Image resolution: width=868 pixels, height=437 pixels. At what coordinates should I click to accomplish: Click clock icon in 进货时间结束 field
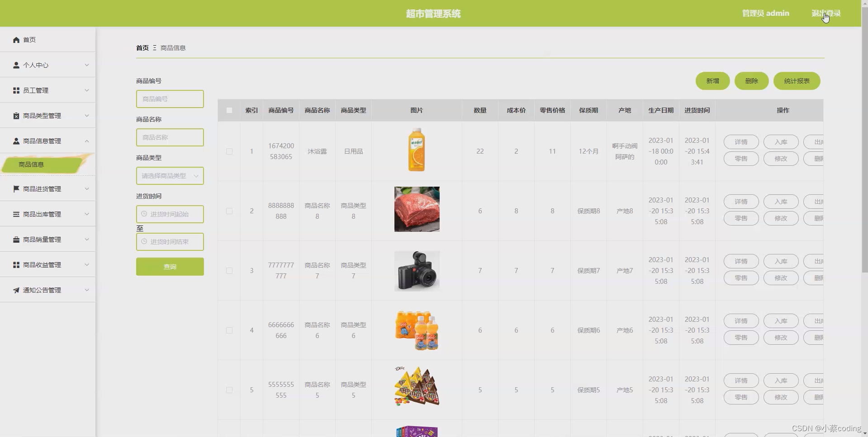(x=144, y=241)
